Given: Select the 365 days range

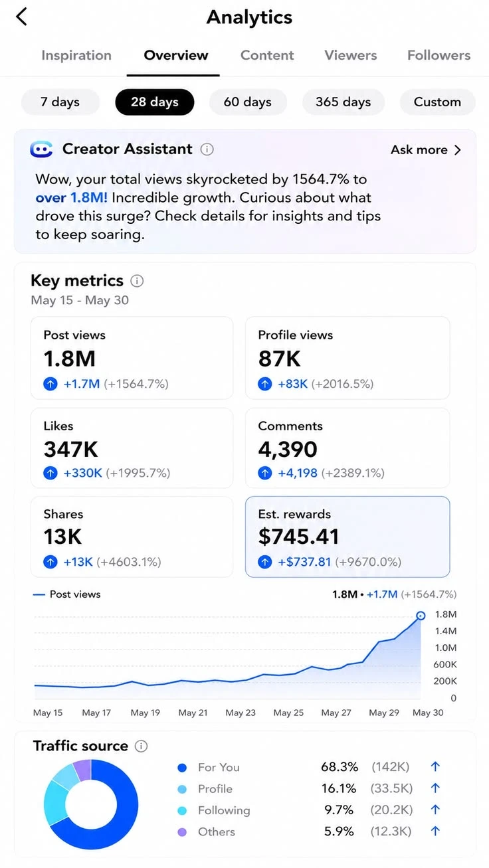Looking at the screenshot, I should coord(343,102).
